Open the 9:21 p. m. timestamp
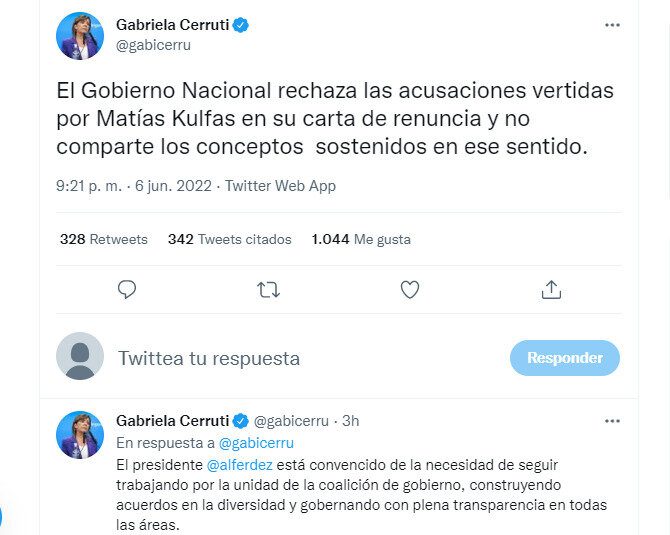 (x=89, y=186)
